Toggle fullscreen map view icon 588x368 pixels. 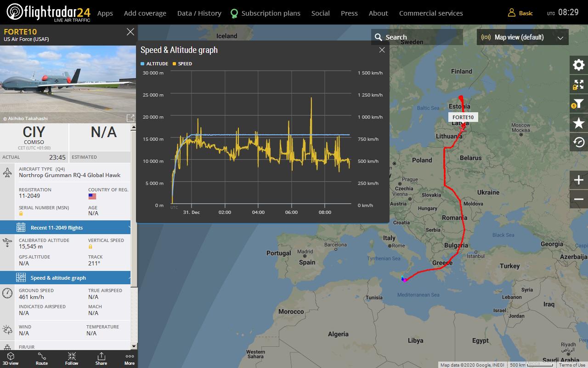click(579, 85)
